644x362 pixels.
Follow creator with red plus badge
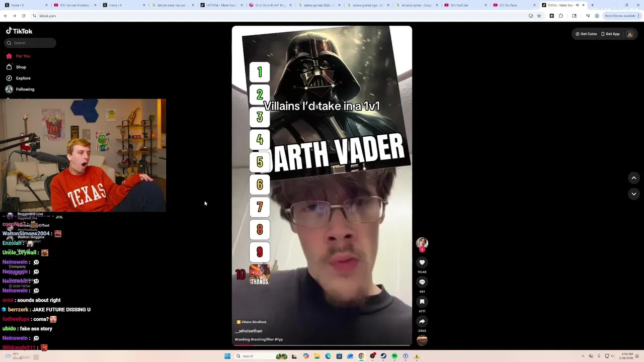pos(422,249)
